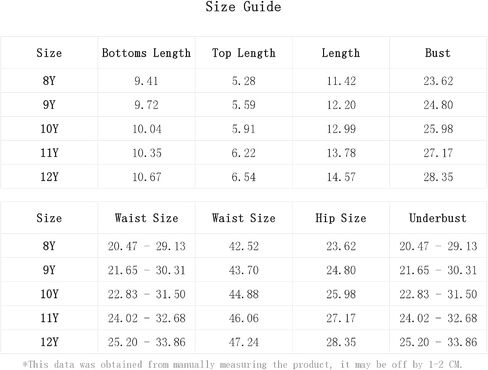Select waist size value 47.24
This screenshot has height=370, width=488.
pos(244,342)
